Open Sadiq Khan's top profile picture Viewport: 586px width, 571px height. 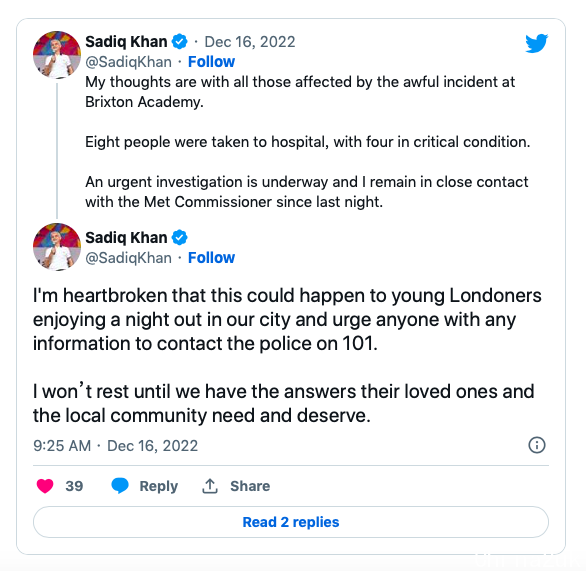click(57, 55)
